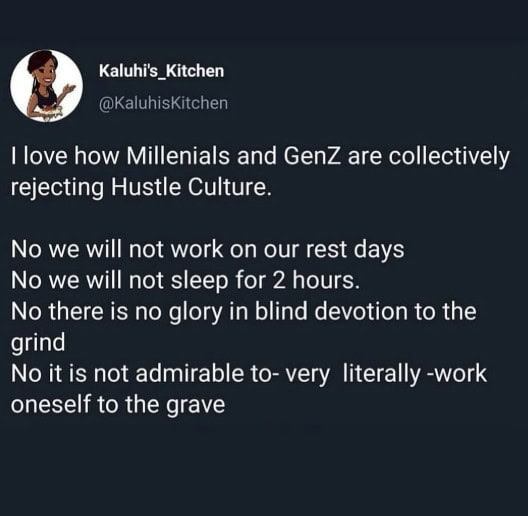Click the word "-work" after literally

pyautogui.click(x=457, y=373)
